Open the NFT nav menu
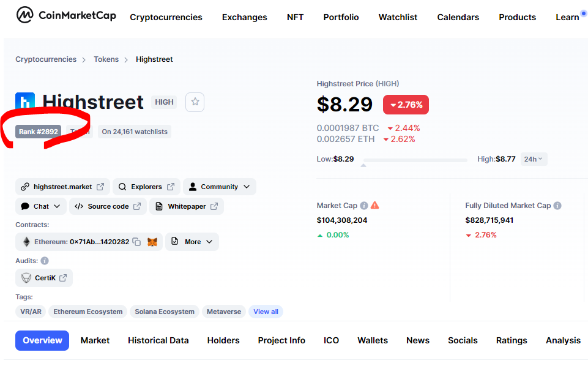Viewport: 588px width, 366px height. [x=295, y=17]
